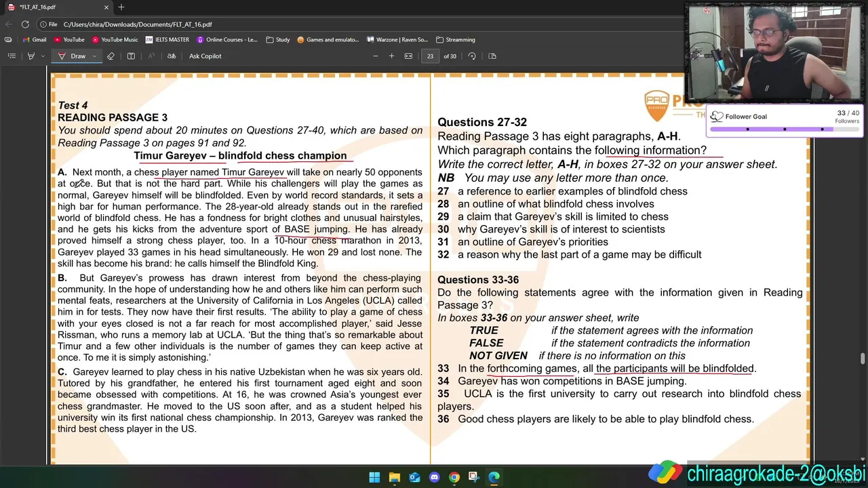This screenshot has width=868, height=488.
Task: Select the Erase tool
Action: click(x=111, y=56)
